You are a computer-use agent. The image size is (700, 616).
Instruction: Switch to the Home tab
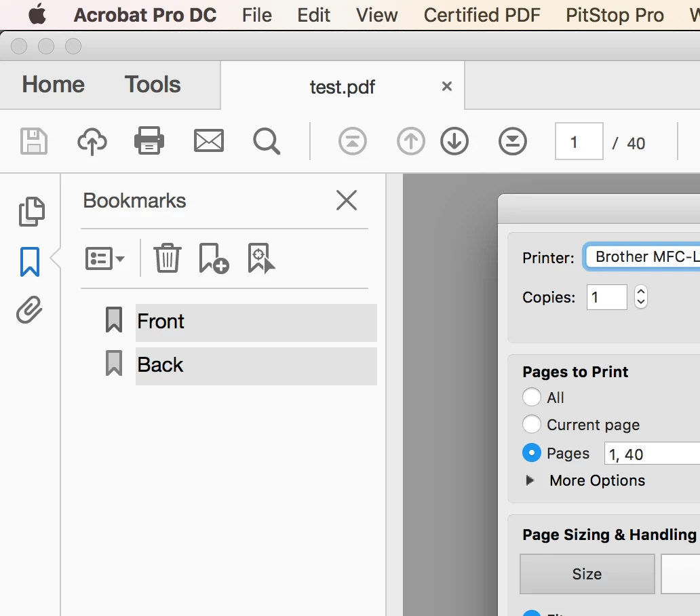click(53, 84)
